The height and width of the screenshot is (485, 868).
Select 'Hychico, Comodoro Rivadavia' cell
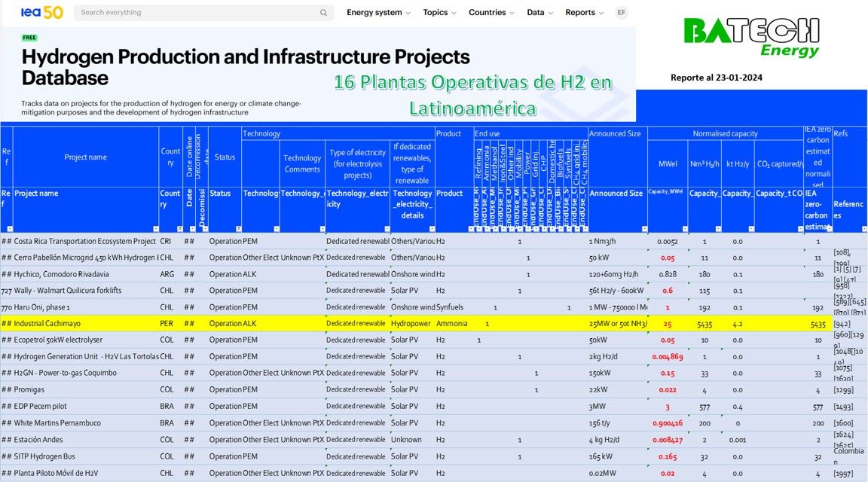point(86,274)
